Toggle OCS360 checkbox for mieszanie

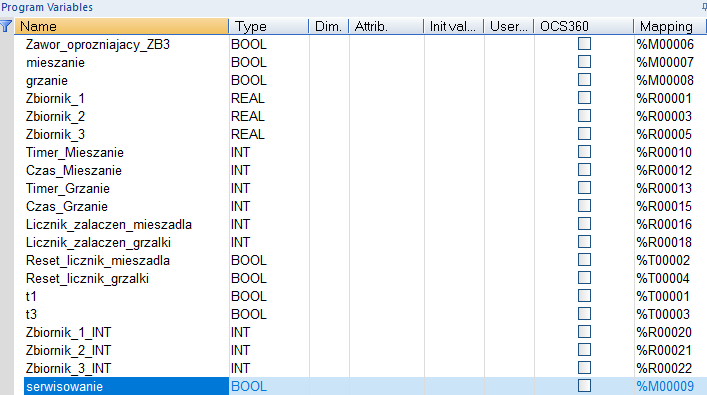[584, 62]
